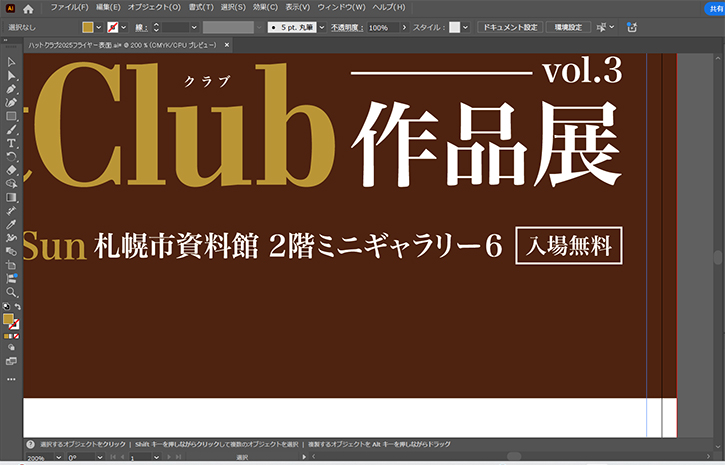Click the 環境設定 button
The height and width of the screenshot is (465, 725).
(566, 27)
